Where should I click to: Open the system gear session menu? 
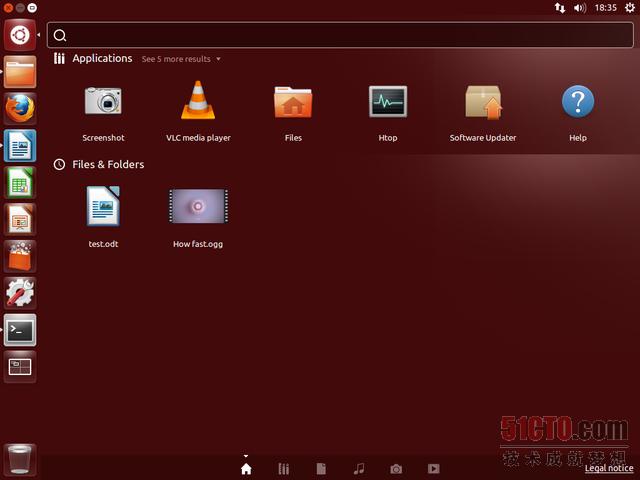tap(630, 7)
